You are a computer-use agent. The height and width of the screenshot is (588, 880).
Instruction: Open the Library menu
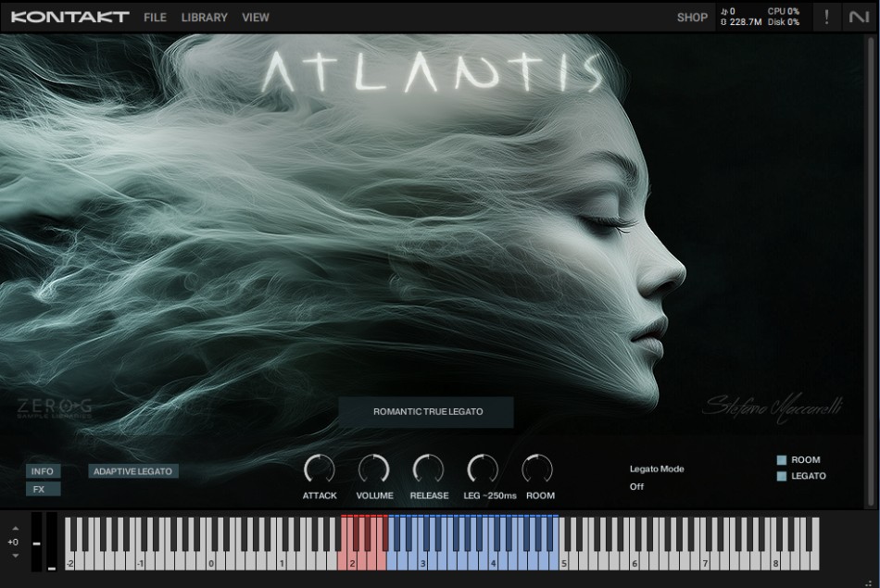click(205, 18)
